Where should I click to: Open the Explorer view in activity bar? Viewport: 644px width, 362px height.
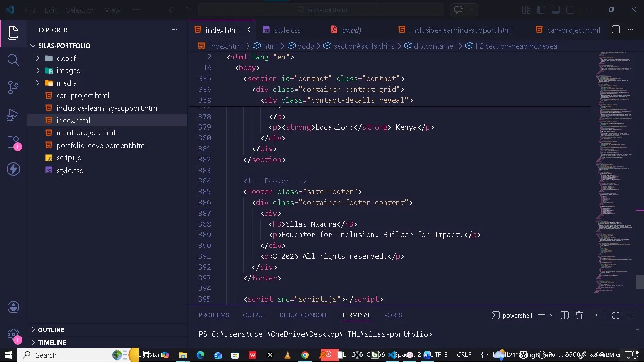(x=13, y=33)
